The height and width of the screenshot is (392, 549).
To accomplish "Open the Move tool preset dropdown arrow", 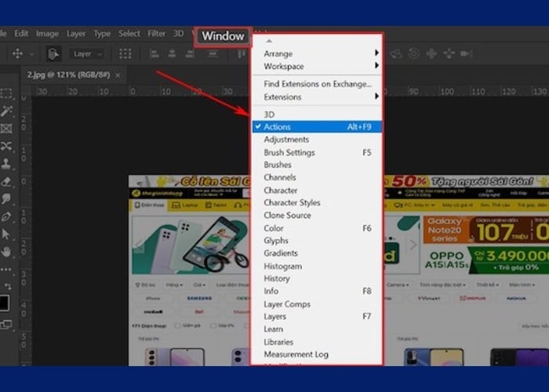I will point(31,54).
